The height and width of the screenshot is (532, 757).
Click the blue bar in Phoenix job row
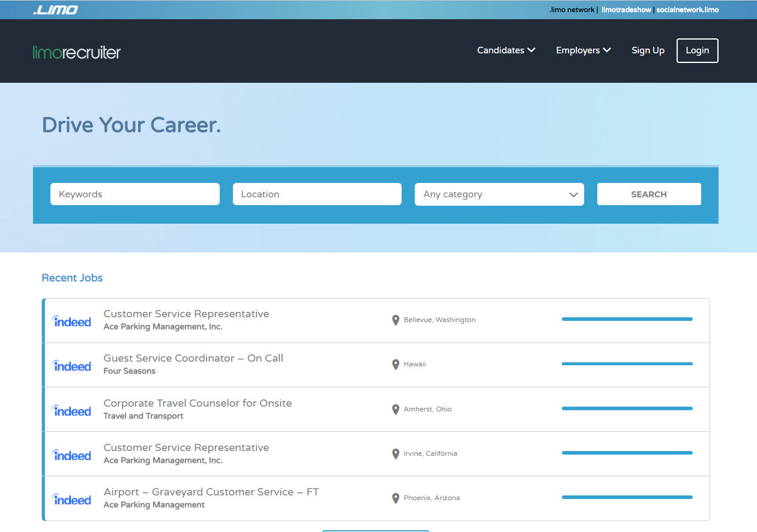tap(627, 497)
